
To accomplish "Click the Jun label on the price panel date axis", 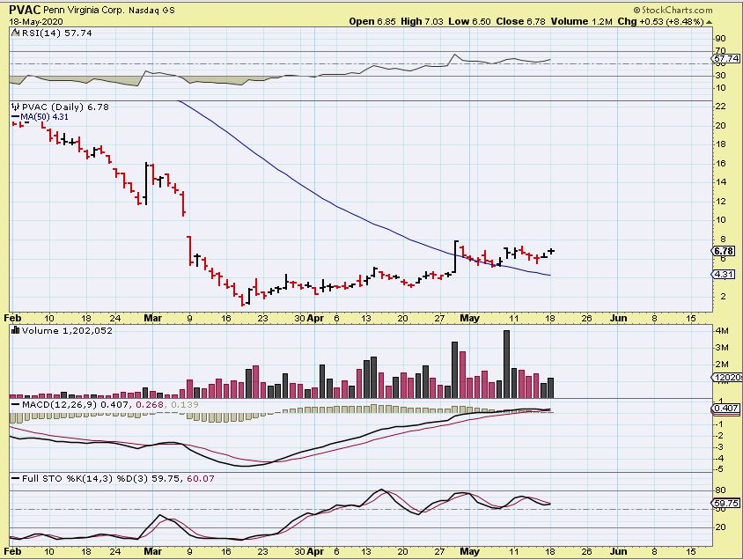I will [618, 318].
